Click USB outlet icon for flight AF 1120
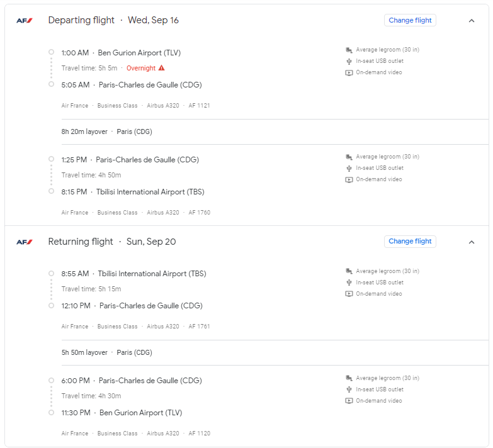Image resolution: width=493 pixels, height=448 pixels. (x=349, y=389)
